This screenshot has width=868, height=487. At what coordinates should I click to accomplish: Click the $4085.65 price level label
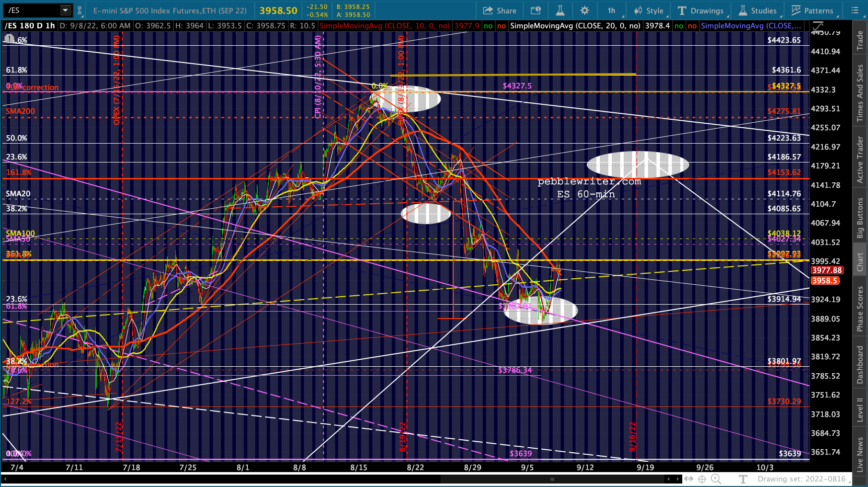pyautogui.click(x=784, y=209)
